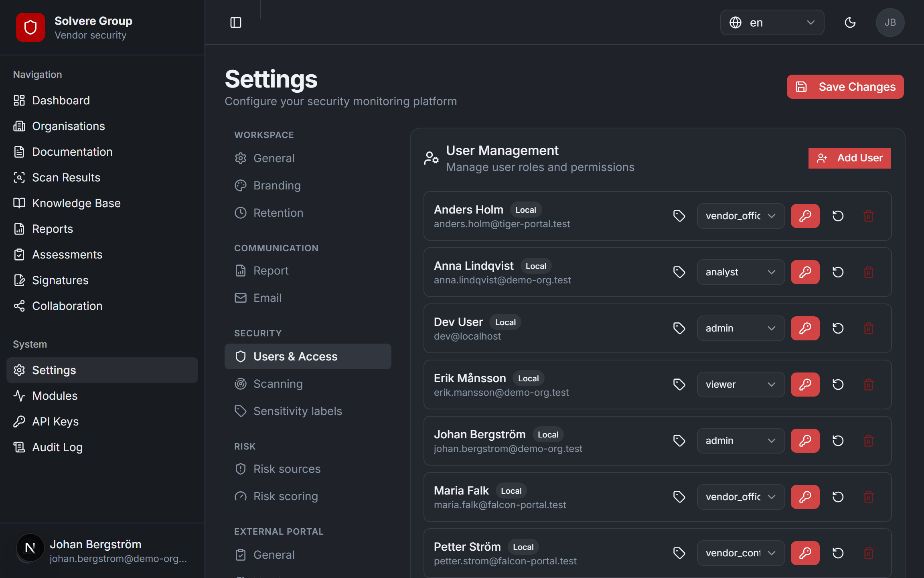Open Risk scoring settings
The width and height of the screenshot is (924, 578).
308,496
